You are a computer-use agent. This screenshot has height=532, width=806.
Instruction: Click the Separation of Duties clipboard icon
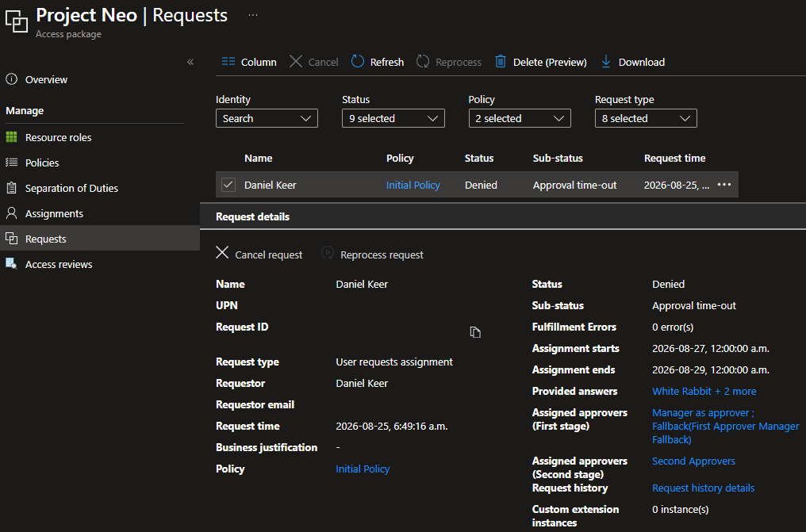pos(11,188)
